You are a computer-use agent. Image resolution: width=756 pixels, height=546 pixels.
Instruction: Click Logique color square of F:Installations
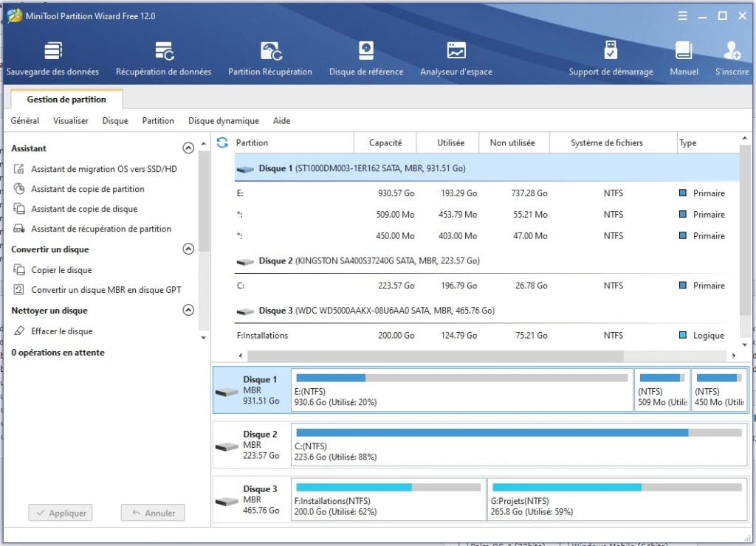[683, 335]
